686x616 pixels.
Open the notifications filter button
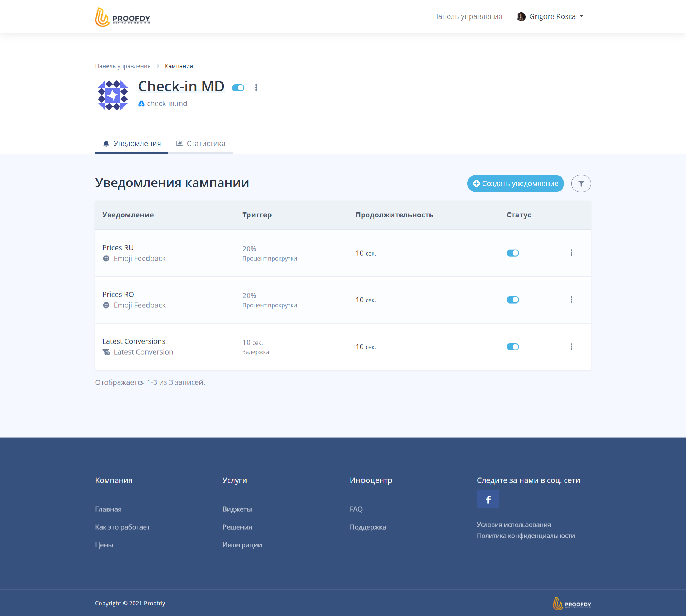(581, 184)
